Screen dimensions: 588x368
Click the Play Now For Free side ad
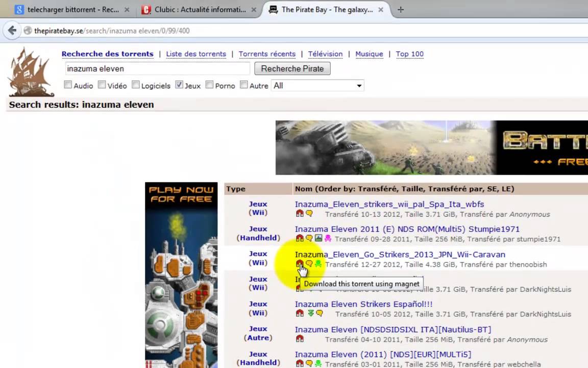[x=181, y=275]
